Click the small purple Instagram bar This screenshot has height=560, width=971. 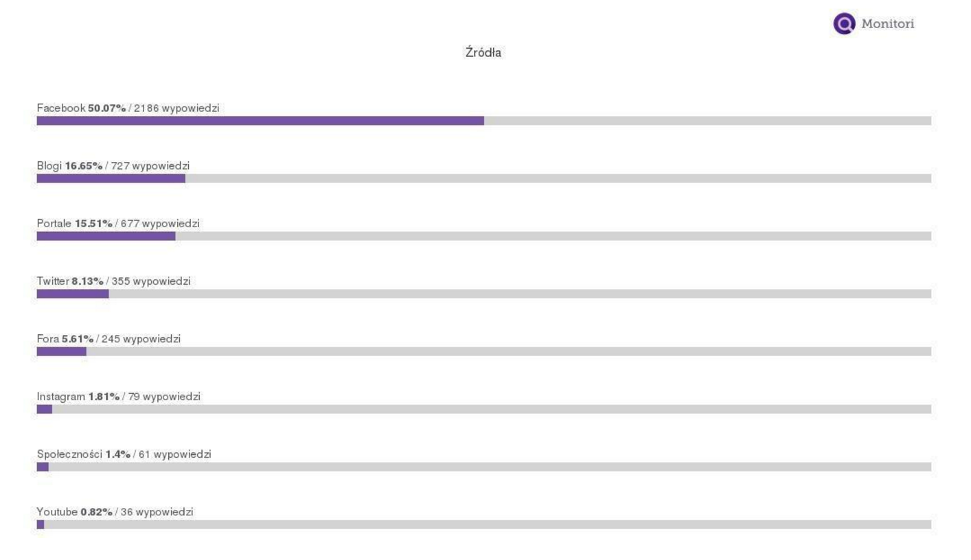pyautogui.click(x=44, y=409)
